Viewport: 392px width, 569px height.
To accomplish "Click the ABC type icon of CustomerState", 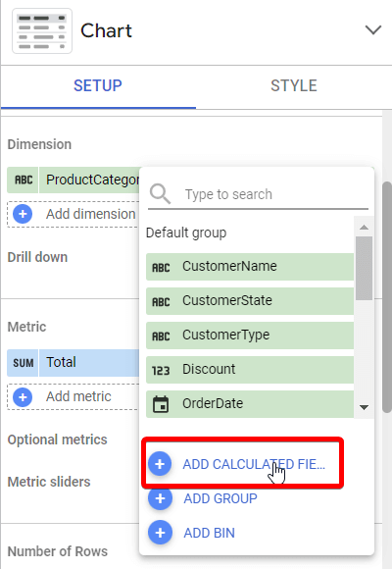I will (161, 302).
